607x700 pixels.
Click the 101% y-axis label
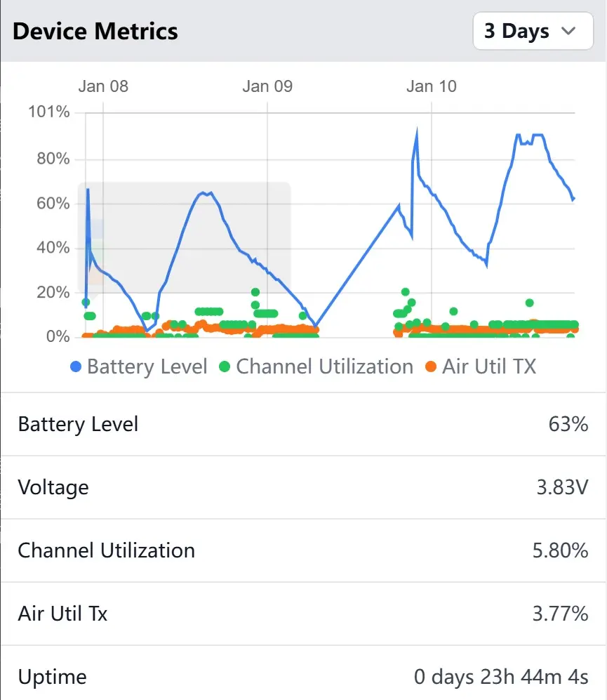pos(48,112)
